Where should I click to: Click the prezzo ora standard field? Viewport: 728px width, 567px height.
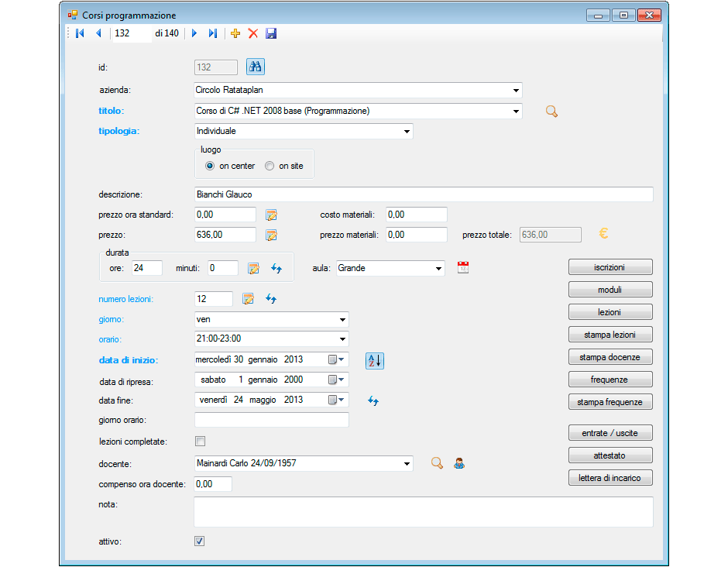[225, 215]
